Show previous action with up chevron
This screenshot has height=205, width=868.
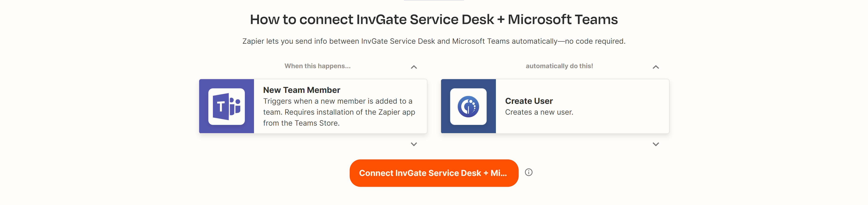tap(655, 67)
